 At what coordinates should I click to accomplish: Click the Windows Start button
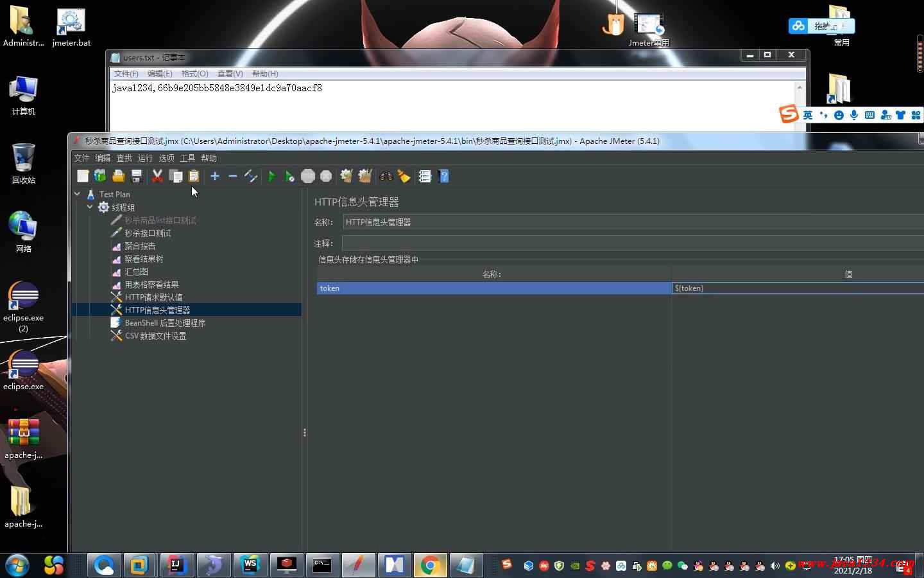[17, 565]
